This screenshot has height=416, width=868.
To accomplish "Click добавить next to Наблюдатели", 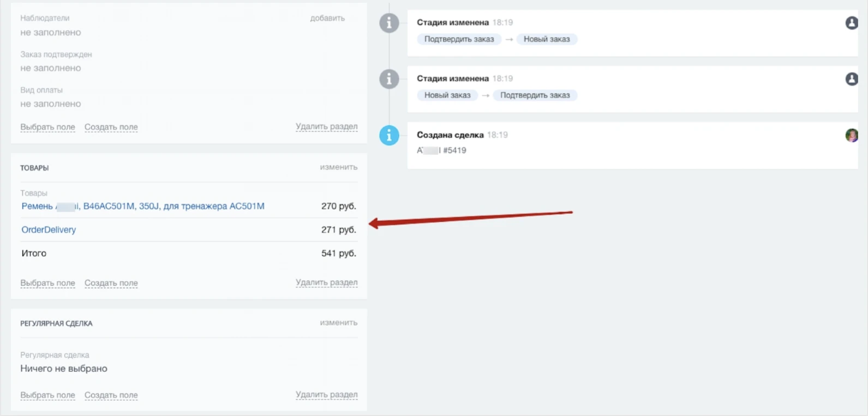I will pos(327,18).
